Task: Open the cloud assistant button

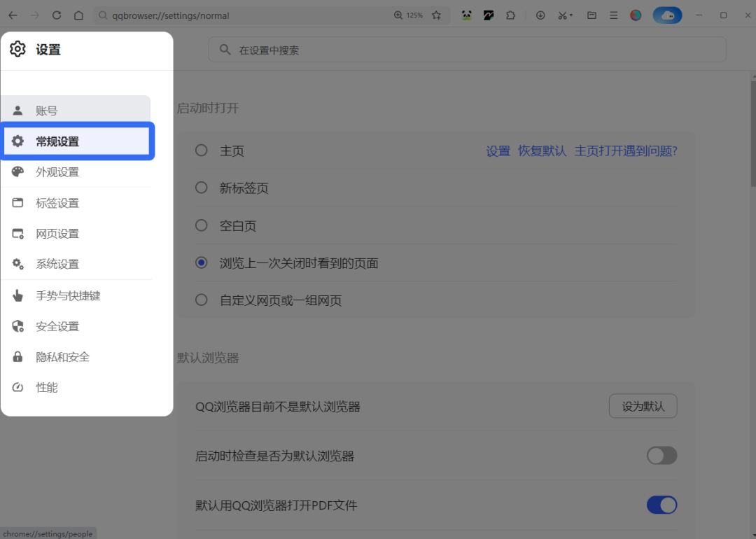Action: pos(667,15)
